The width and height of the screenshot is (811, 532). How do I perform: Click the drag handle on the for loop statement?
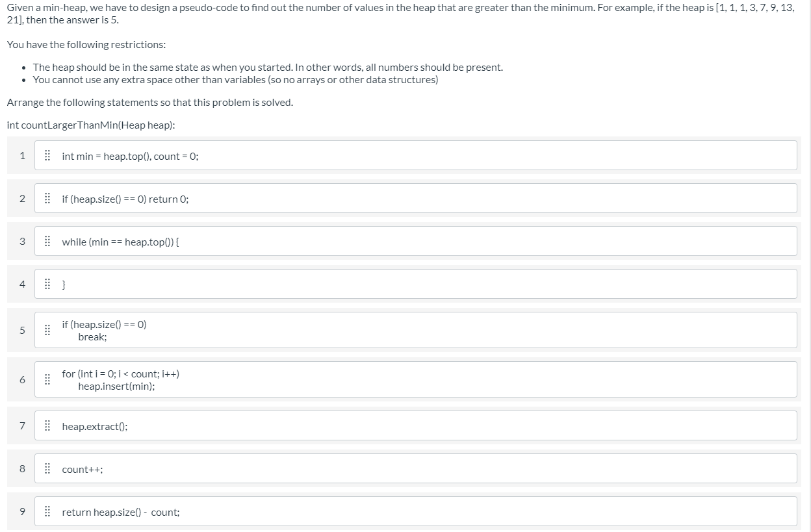click(x=47, y=379)
